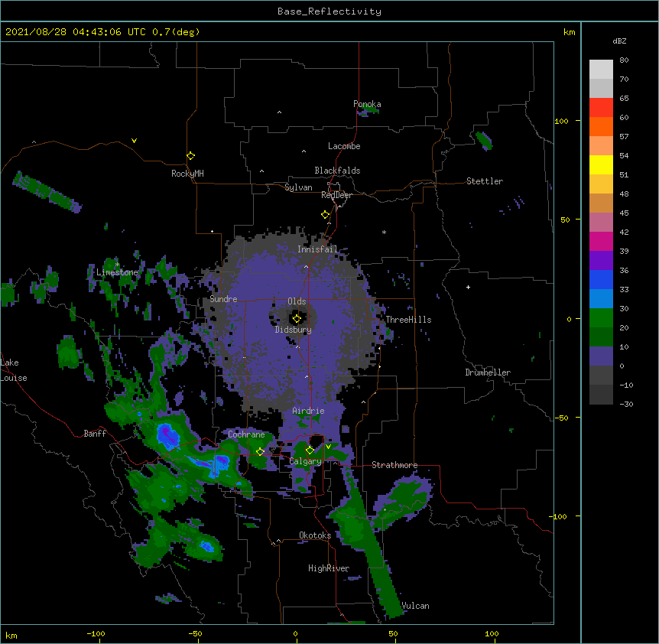The width and height of the screenshot is (659, 644).
Task: Click the Stettler town label
Action: [485, 181]
